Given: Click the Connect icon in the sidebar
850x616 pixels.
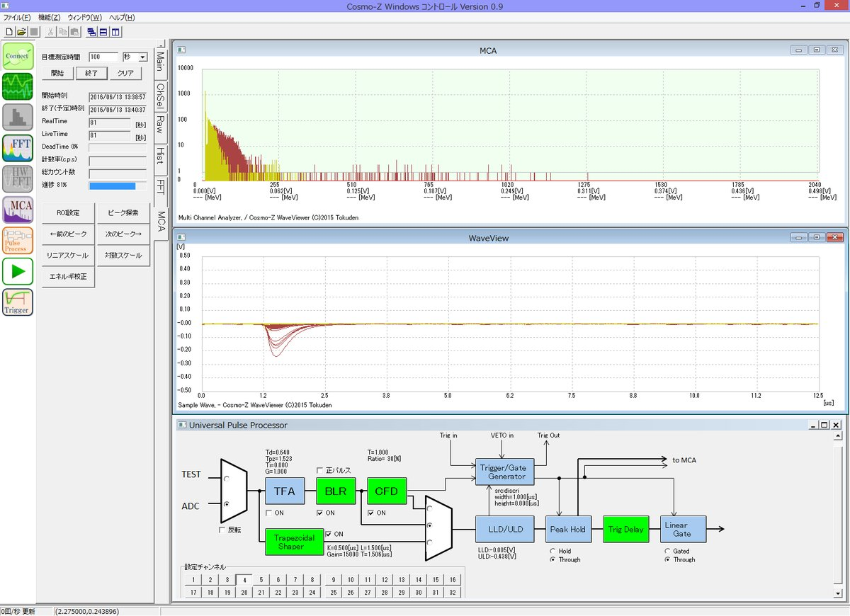Looking at the screenshot, I should click(x=18, y=56).
